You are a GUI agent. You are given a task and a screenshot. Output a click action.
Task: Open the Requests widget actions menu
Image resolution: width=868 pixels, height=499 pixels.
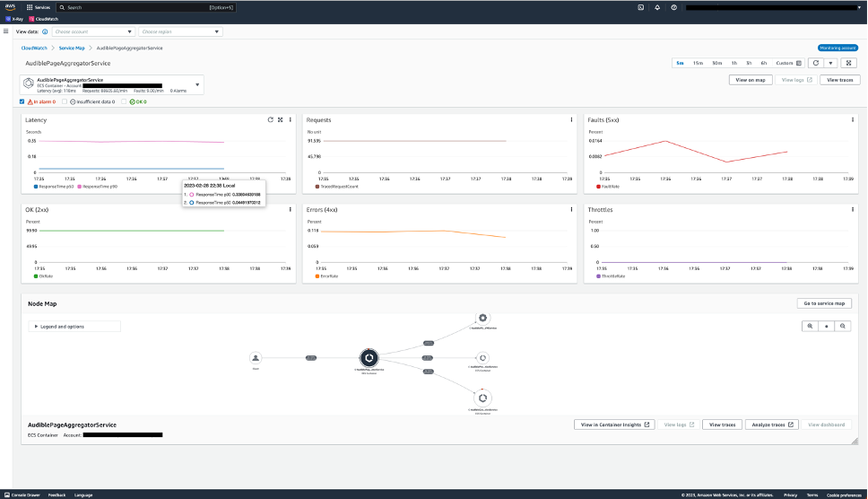click(x=571, y=119)
